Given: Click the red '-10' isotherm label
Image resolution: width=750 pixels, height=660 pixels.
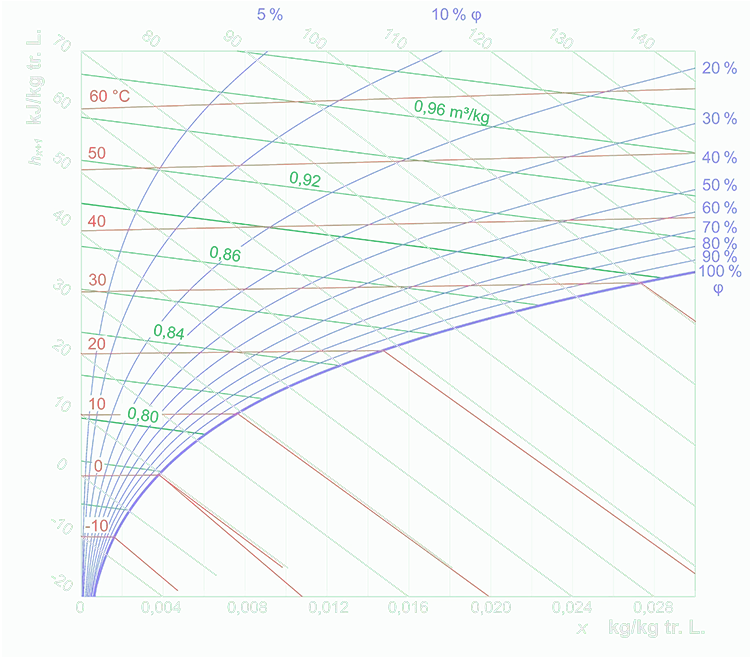Looking at the screenshot, I should (97, 526).
